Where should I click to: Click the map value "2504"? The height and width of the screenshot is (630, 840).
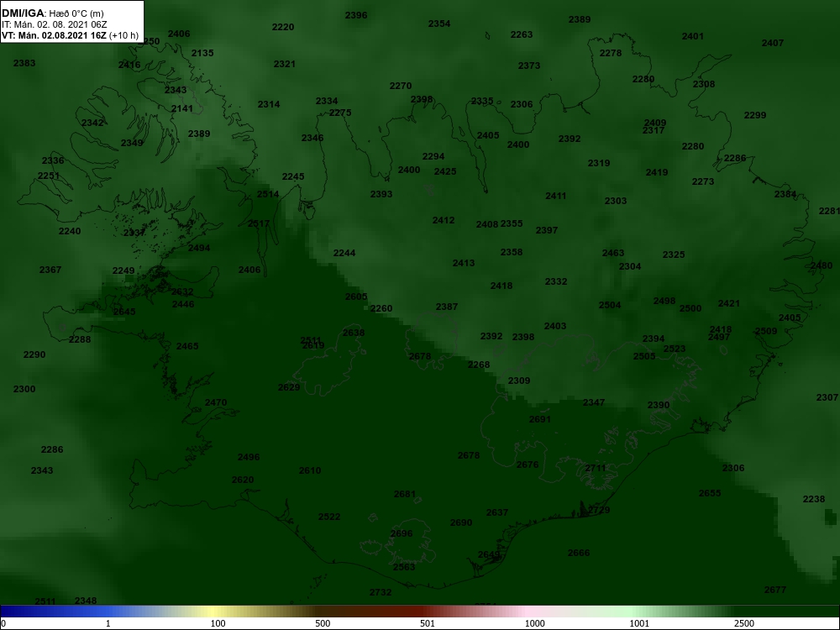coord(610,305)
